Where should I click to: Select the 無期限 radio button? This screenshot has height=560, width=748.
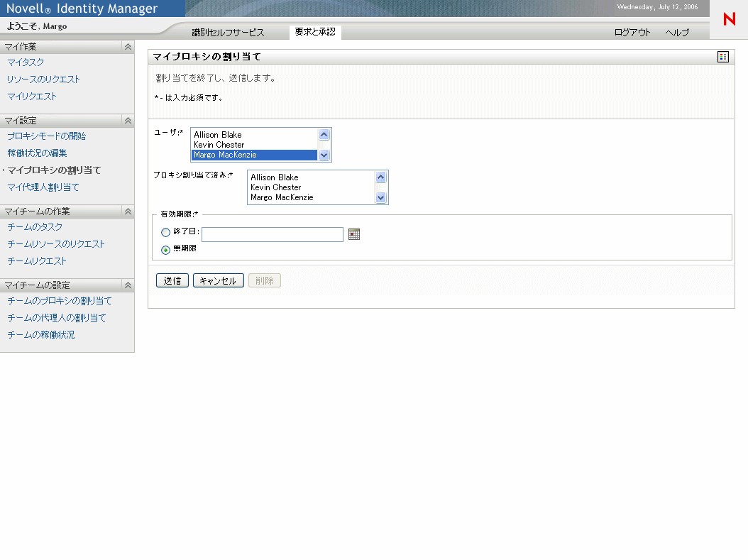click(x=165, y=250)
